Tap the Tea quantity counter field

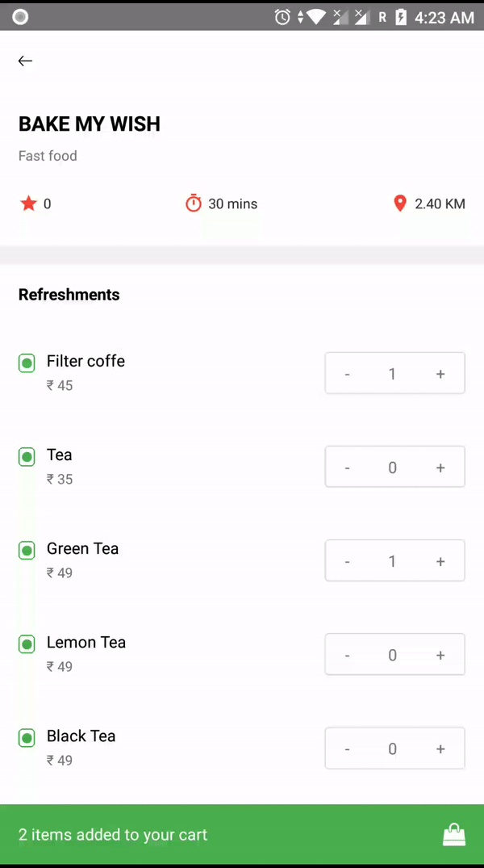[392, 467]
